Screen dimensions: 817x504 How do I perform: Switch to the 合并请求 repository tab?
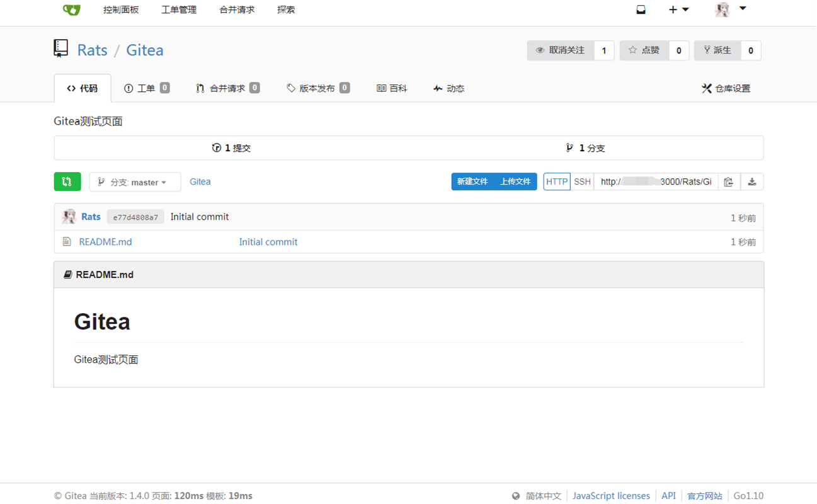(227, 88)
